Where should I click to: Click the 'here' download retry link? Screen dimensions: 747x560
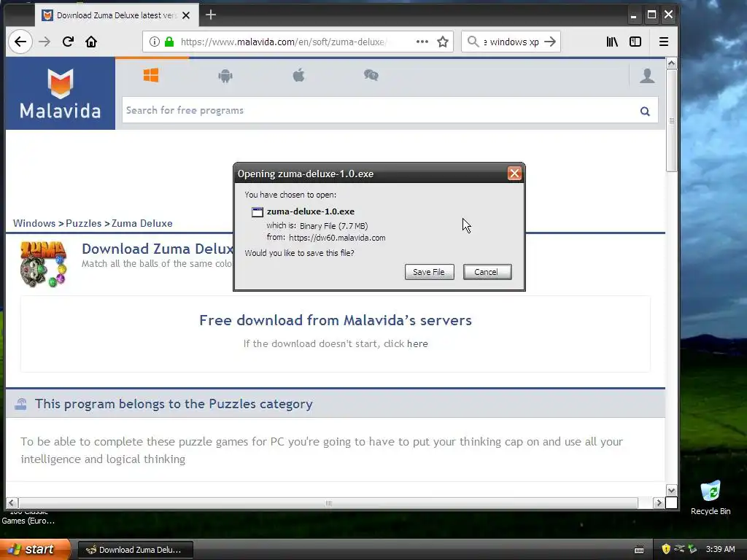[x=417, y=344]
